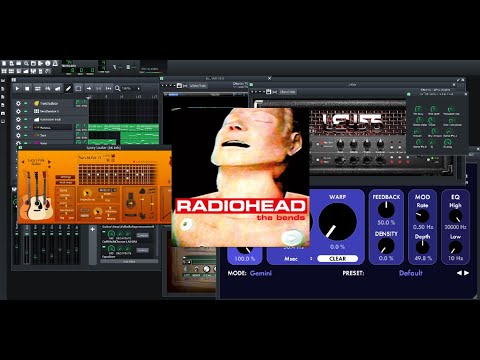
Task: Open an existing project file
Action: point(19,63)
